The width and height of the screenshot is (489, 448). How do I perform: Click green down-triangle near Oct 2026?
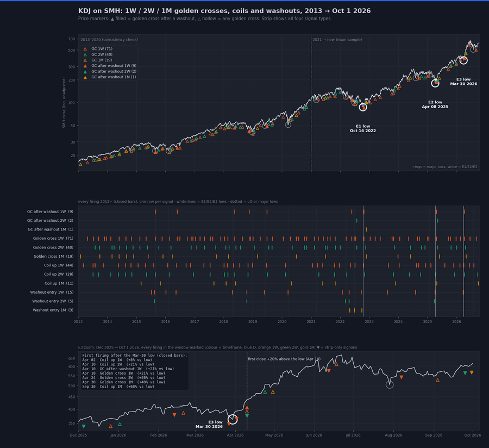[465, 373]
